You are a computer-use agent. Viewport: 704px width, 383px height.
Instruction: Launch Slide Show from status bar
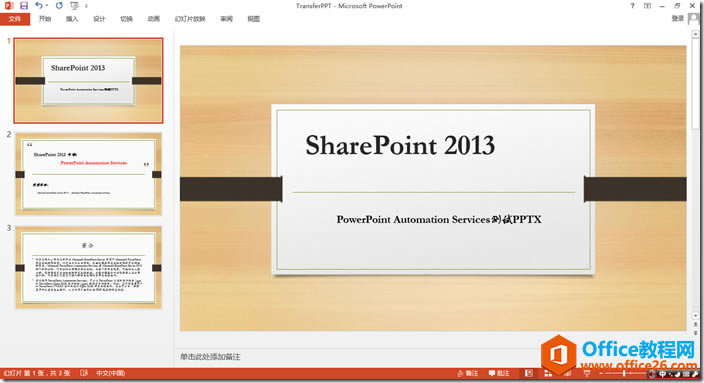(x=587, y=373)
